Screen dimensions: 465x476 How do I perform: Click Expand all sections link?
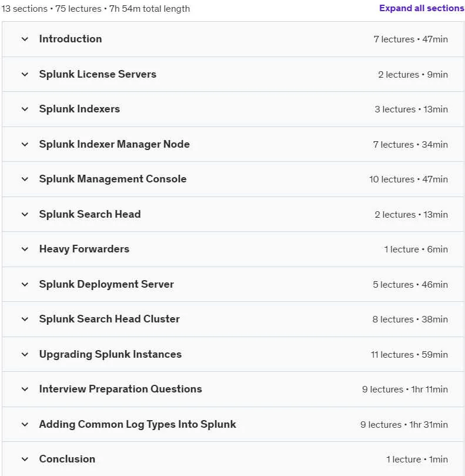[421, 8]
